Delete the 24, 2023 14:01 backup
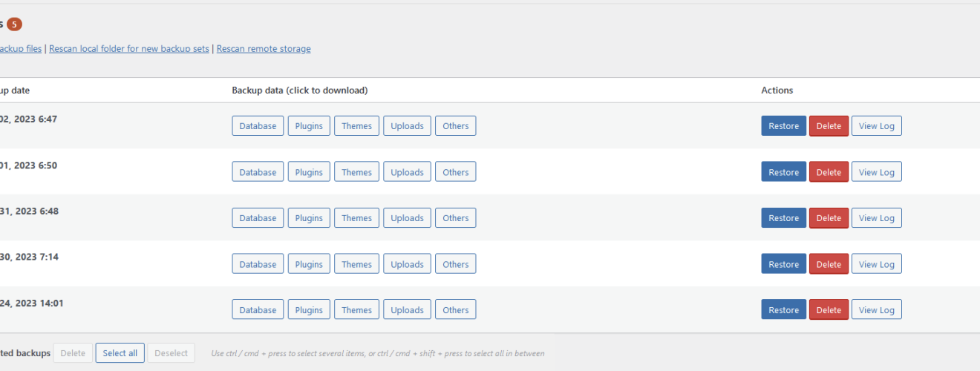This screenshot has height=371, width=980. coord(829,310)
